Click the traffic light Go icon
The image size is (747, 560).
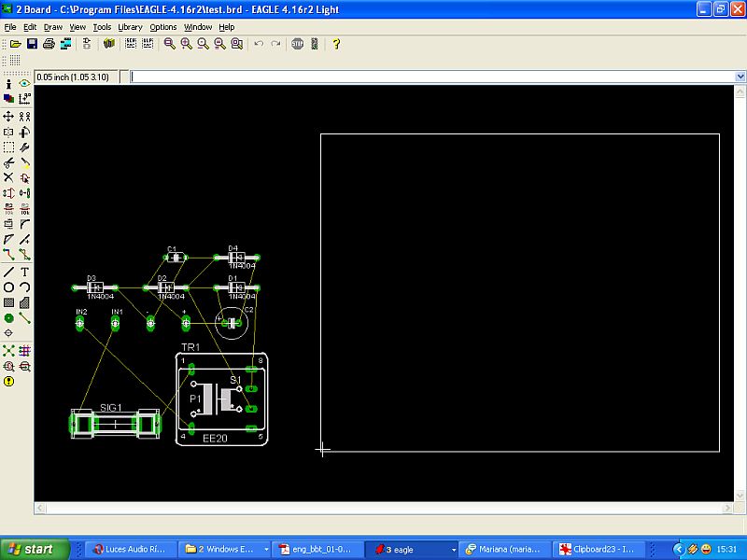tap(315, 44)
